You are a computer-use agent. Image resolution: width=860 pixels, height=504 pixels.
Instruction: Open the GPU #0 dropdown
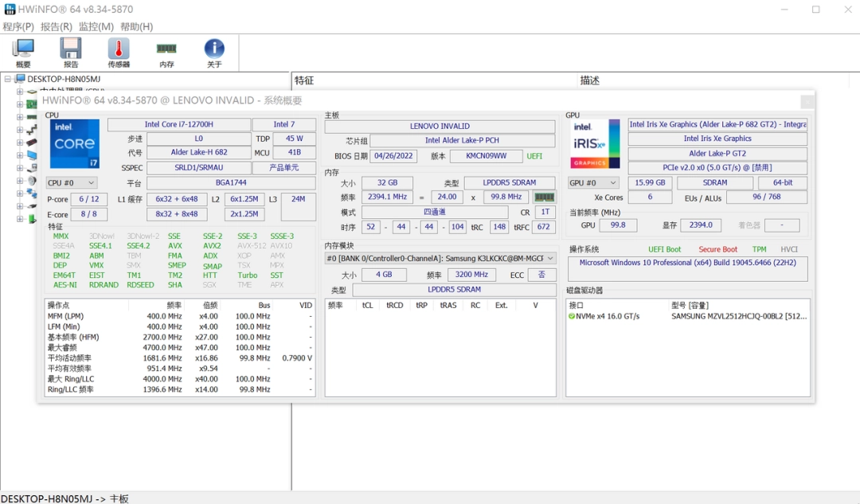[593, 182]
